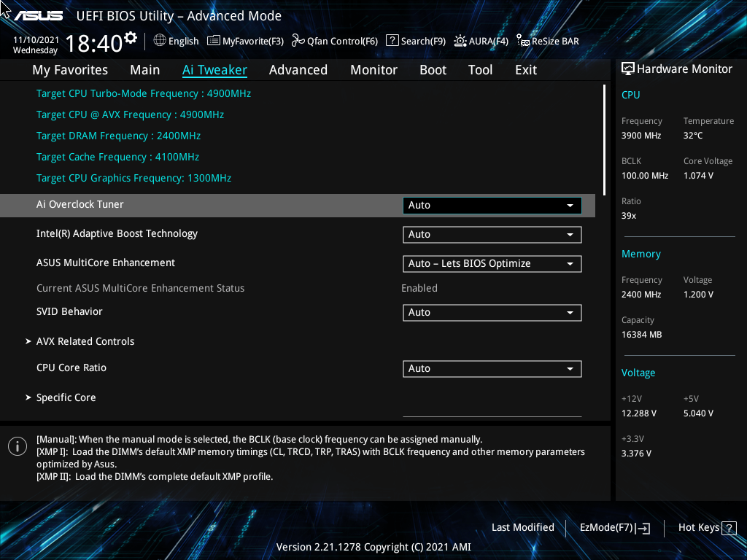The image size is (747, 560).
Task: Select the CPU Core Ratio label
Action: tap(71, 368)
